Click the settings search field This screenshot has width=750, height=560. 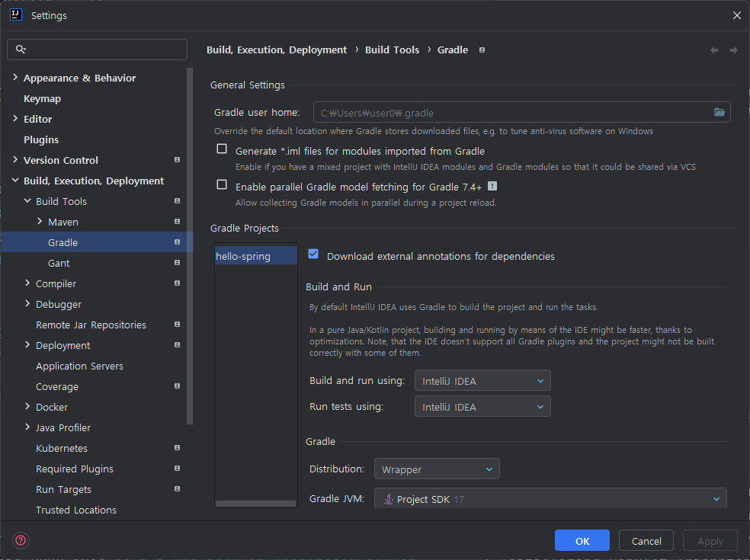97,50
